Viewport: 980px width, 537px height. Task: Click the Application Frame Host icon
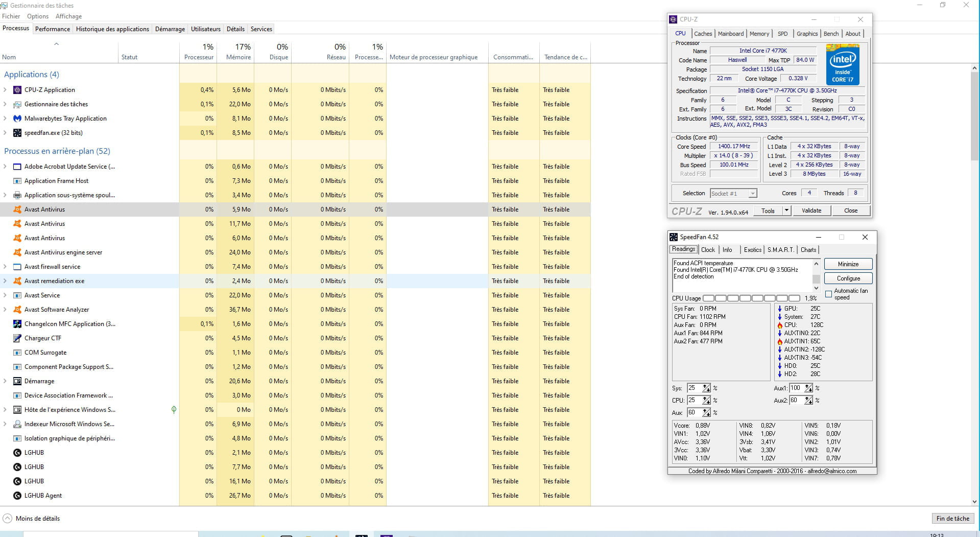pos(17,181)
